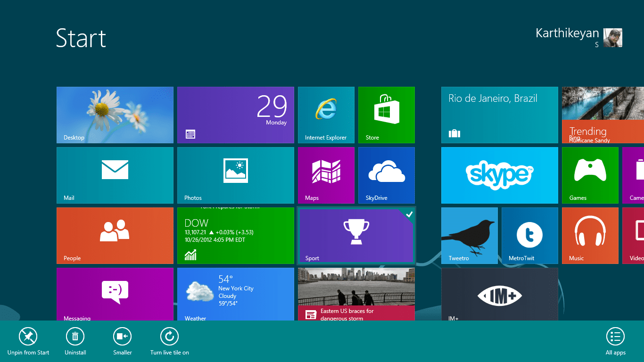Open the Games tile
Image resolution: width=644 pixels, height=362 pixels.
tap(590, 175)
